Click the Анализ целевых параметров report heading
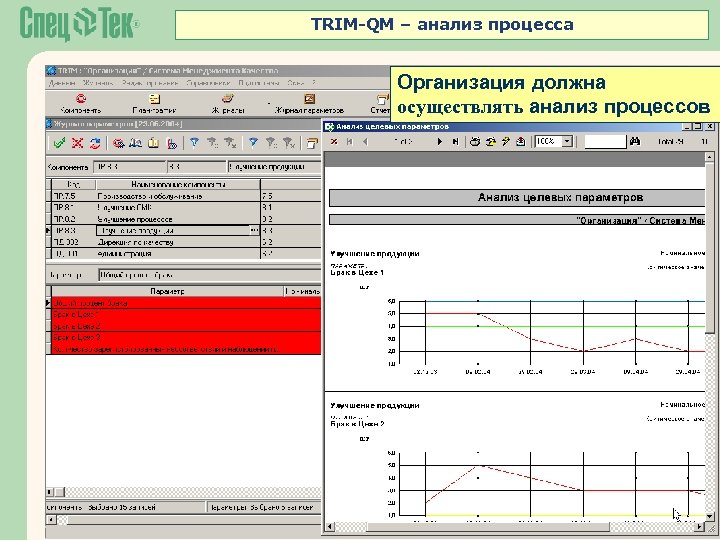 tap(560, 197)
